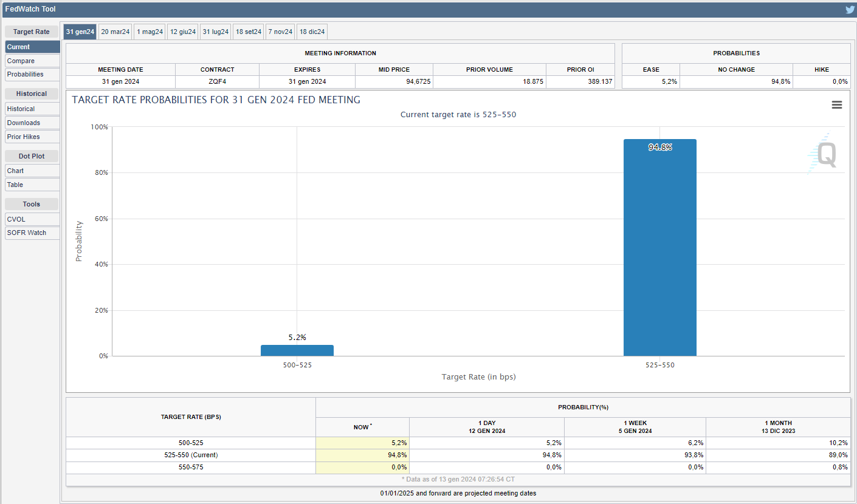Open Probabilities in the sidebar
Viewport: 857px width, 504px height.
32,74
